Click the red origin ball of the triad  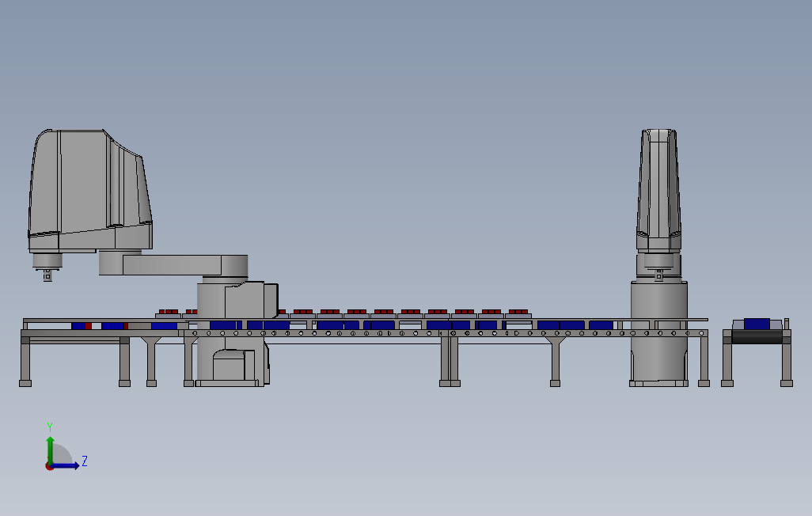click(49, 467)
